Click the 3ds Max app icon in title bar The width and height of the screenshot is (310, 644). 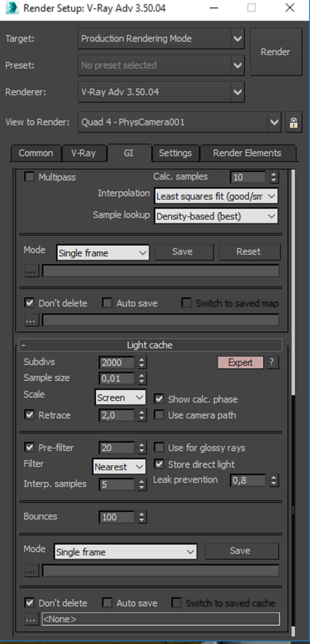(12, 8)
